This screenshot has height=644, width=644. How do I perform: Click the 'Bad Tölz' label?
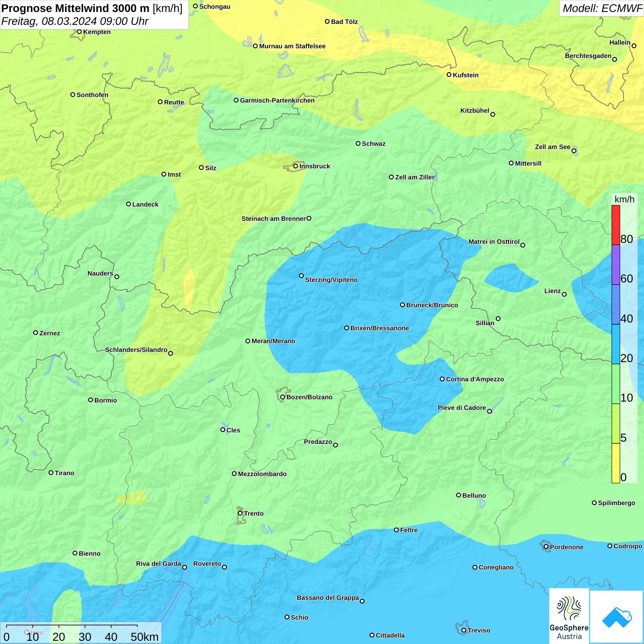345,22
